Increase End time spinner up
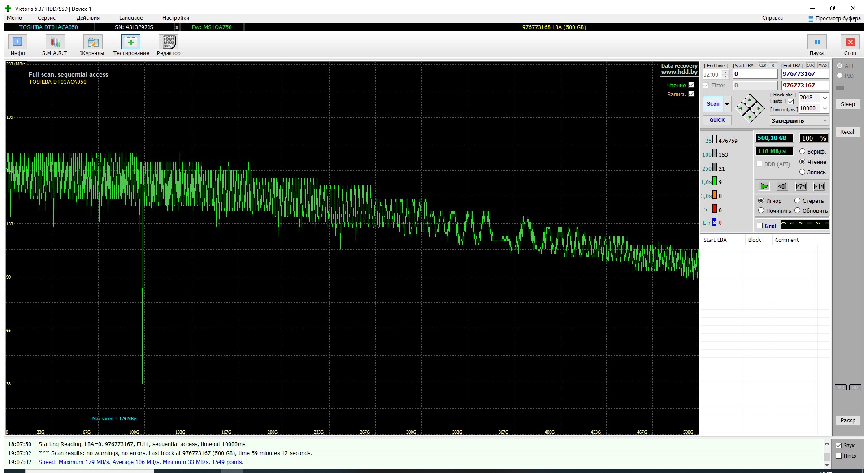The image size is (868, 473). 725,73
